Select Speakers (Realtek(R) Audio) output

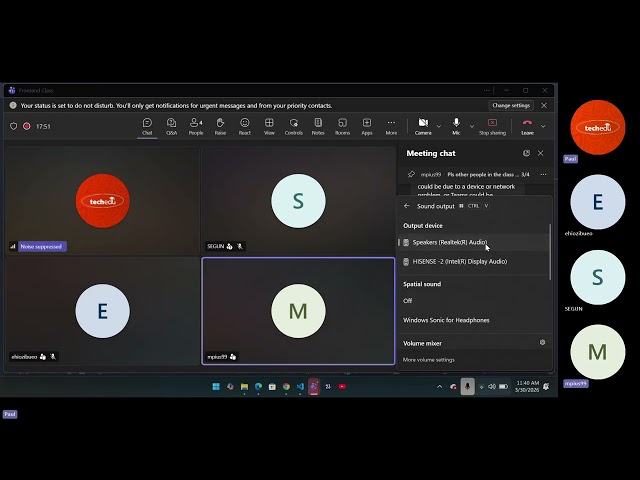click(473, 242)
